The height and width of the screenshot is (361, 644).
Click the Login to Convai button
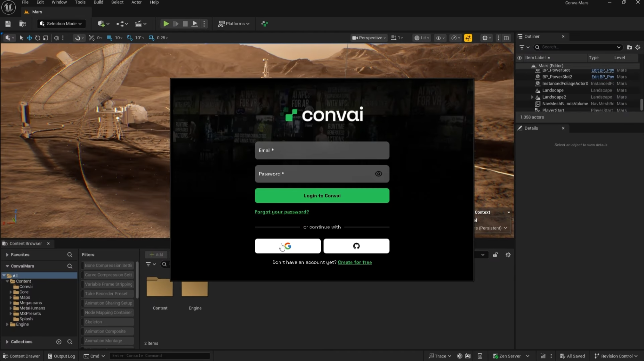coord(322,196)
